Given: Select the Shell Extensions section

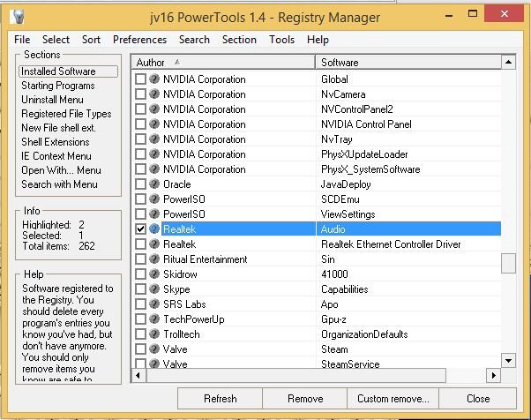Looking at the screenshot, I should point(56,142).
